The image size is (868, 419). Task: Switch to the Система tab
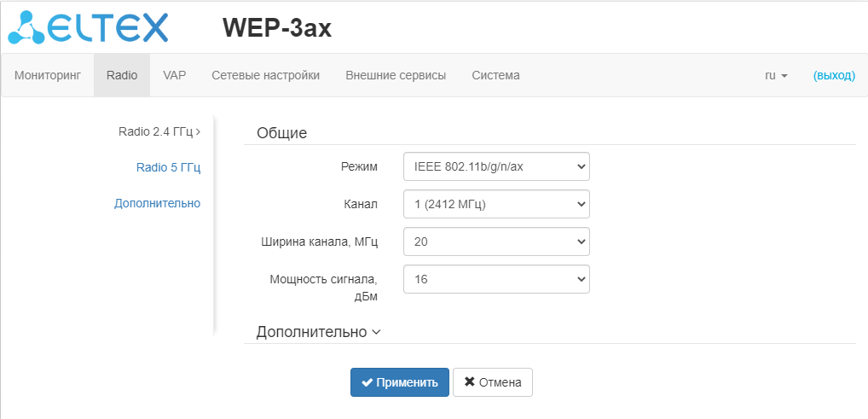[495, 75]
